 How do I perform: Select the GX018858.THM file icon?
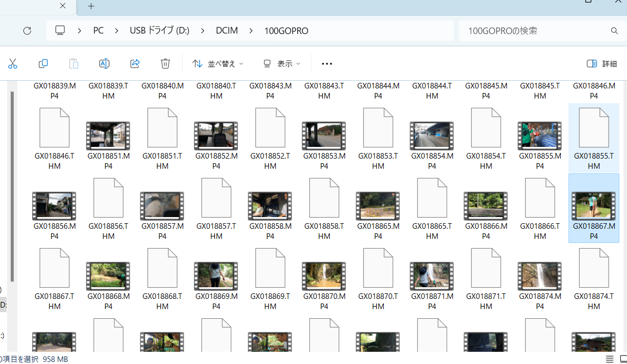[324, 198]
